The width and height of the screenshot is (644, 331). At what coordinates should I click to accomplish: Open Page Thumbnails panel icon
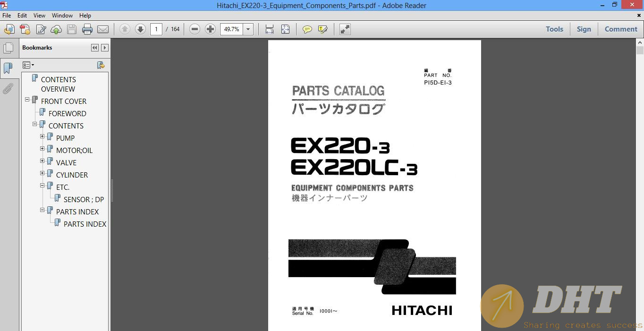(x=8, y=48)
